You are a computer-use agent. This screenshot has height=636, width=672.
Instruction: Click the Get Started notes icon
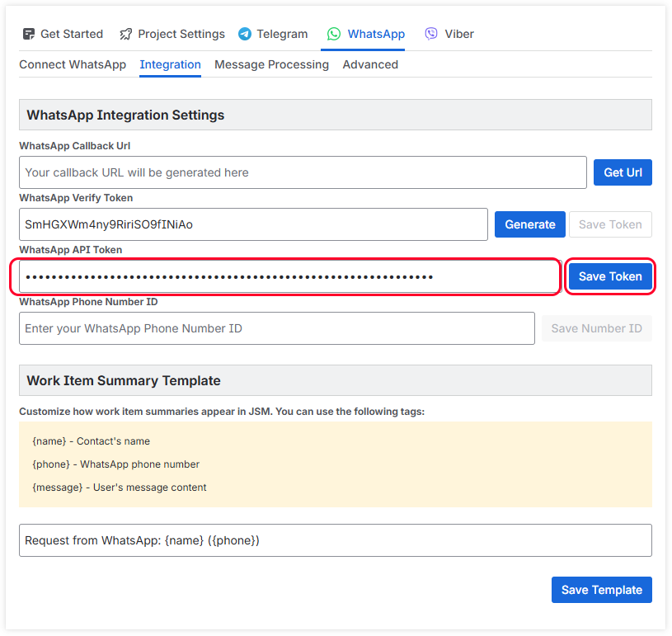pyautogui.click(x=29, y=34)
